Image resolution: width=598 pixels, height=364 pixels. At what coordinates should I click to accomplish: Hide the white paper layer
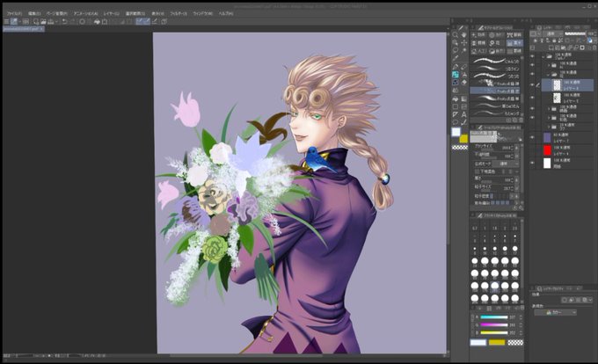532,163
